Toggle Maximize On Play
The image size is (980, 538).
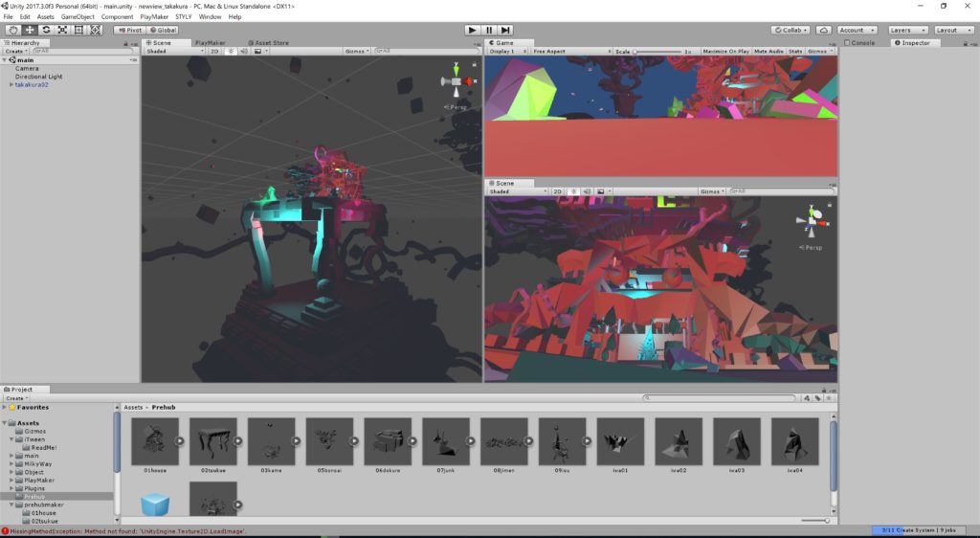(x=725, y=52)
